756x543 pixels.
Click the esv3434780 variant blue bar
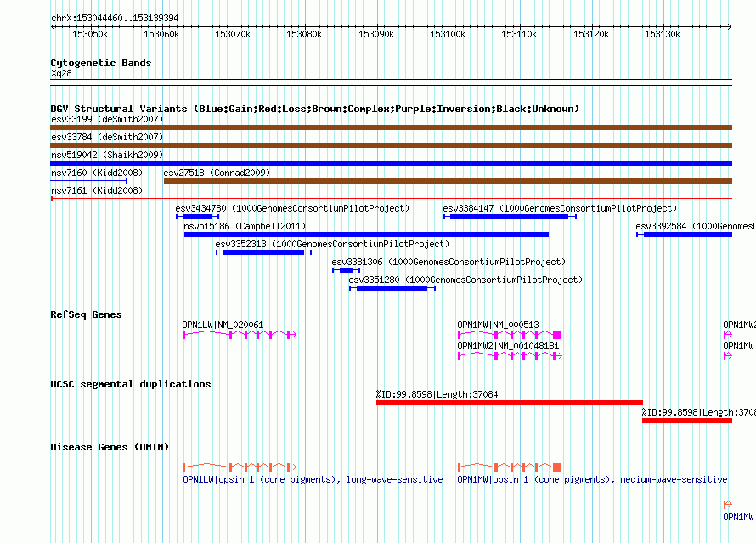pos(198,217)
